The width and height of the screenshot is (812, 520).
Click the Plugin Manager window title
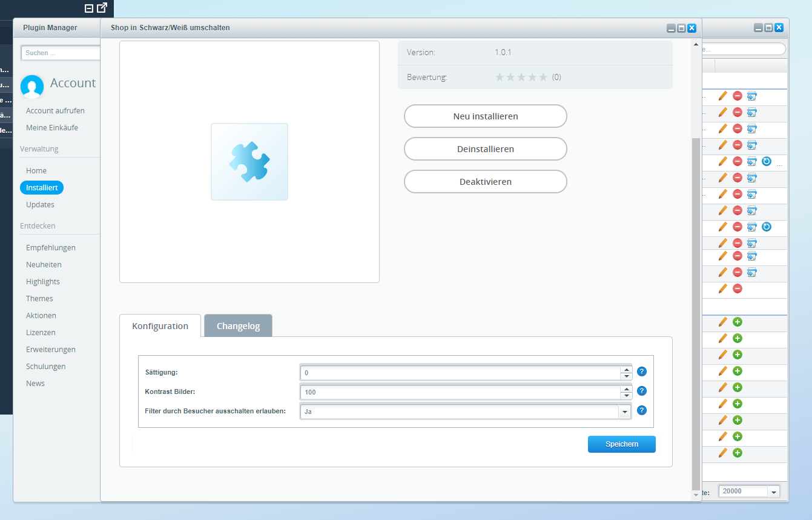50,28
